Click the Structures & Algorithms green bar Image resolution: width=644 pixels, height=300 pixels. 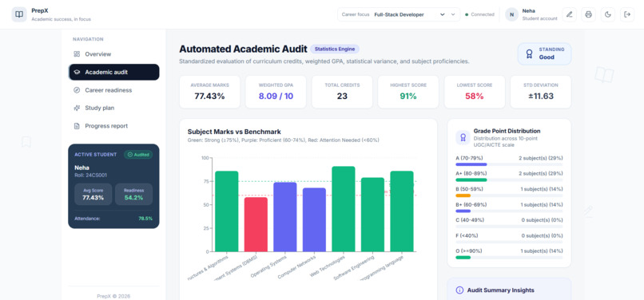click(227, 211)
